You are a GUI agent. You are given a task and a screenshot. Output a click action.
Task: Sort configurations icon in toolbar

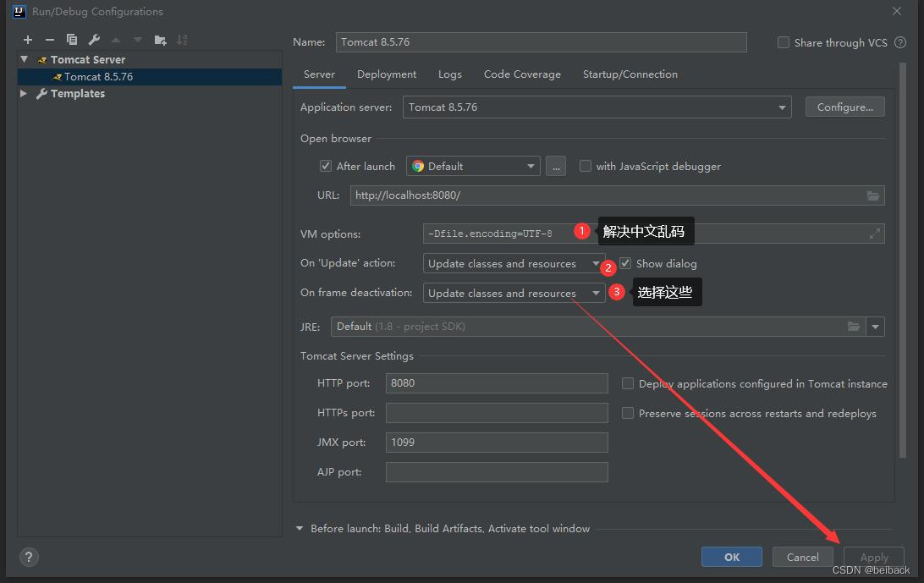pyautogui.click(x=182, y=40)
